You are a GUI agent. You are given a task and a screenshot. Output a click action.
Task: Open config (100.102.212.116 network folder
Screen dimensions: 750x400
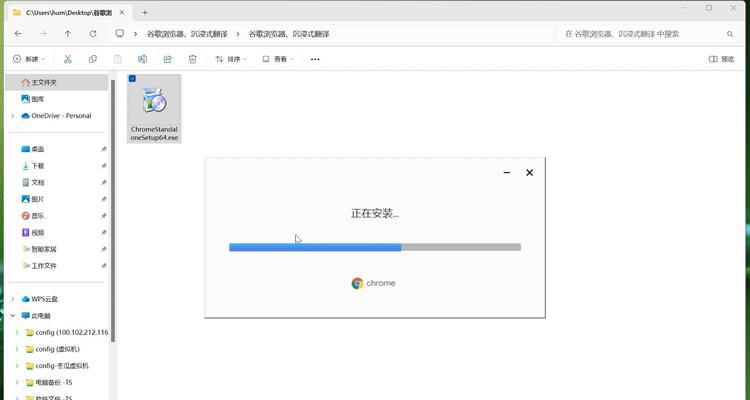tap(67, 332)
